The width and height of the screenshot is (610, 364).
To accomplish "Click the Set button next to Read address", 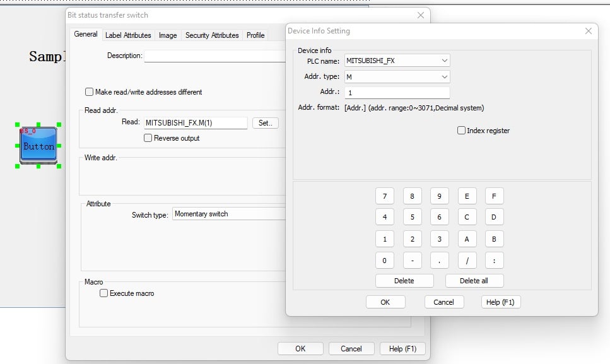I will 266,123.
